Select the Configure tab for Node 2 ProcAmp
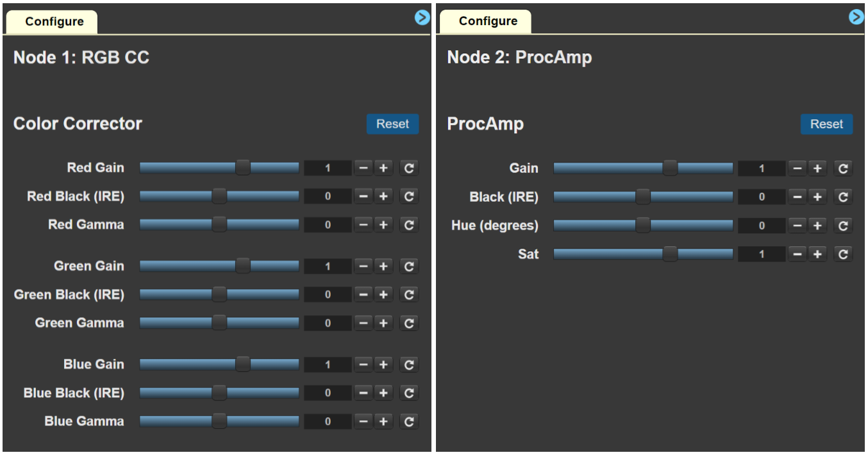868x455 pixels. [x=488, y=21]
